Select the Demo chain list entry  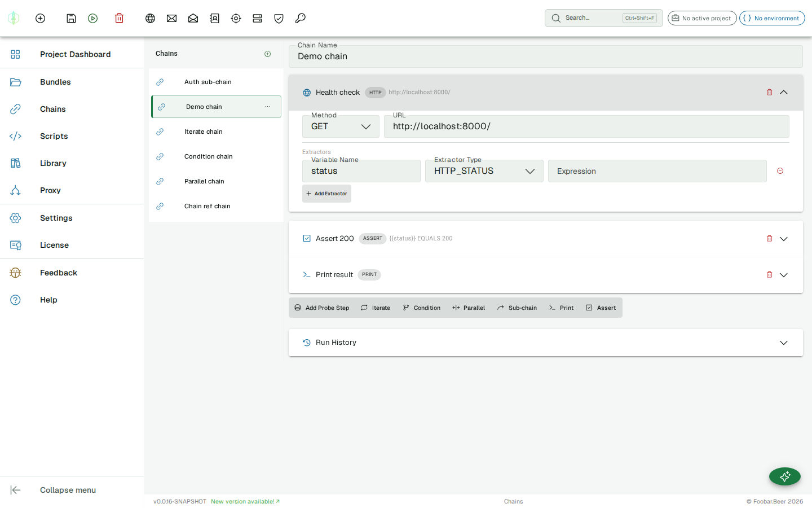216,107
